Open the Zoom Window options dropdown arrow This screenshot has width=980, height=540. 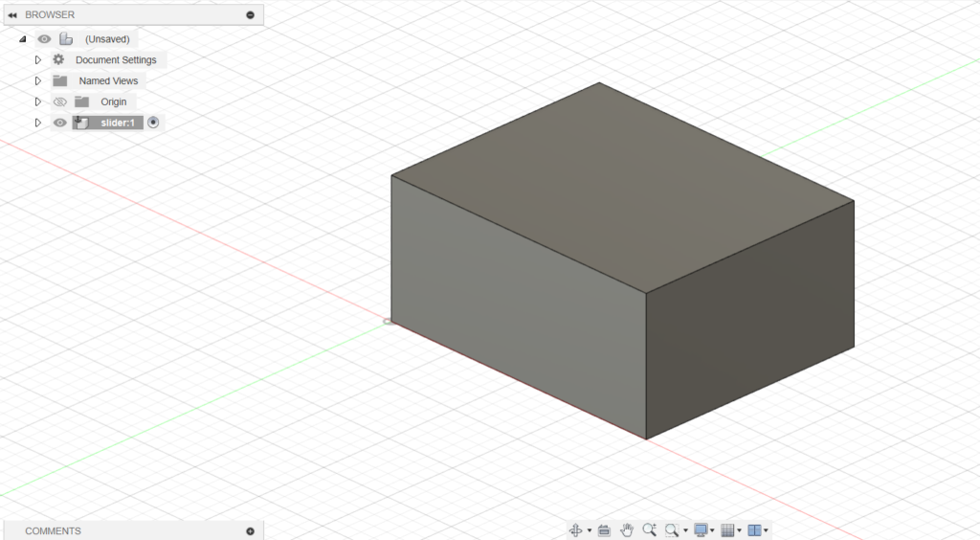pos(685,530)
